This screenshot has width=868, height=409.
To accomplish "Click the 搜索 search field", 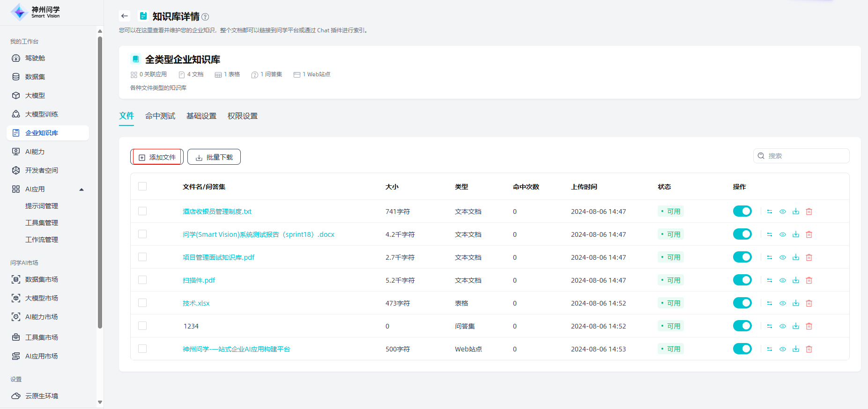I will click(x=801, y=156).
